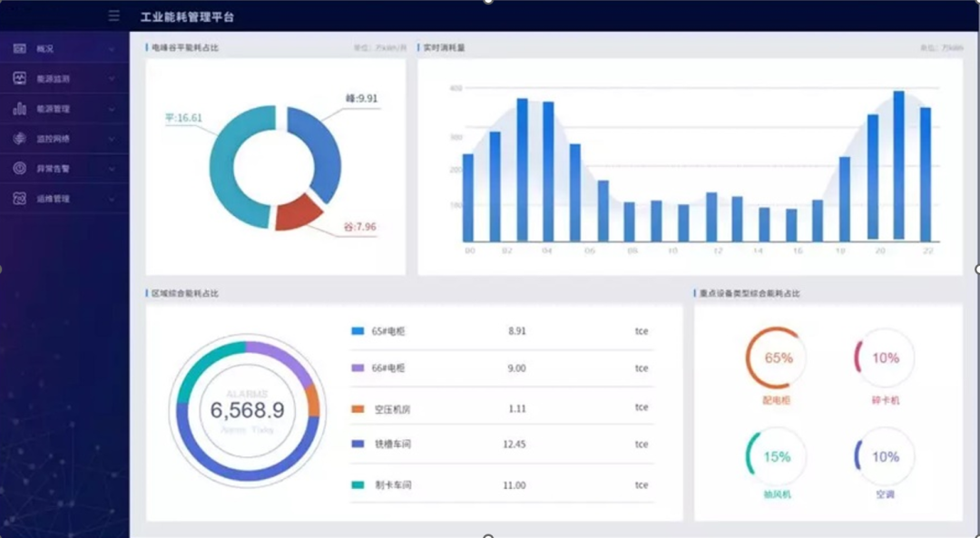Open the 能源管理 menu item
Screen dimensions: 980x538
pos(54,109)
